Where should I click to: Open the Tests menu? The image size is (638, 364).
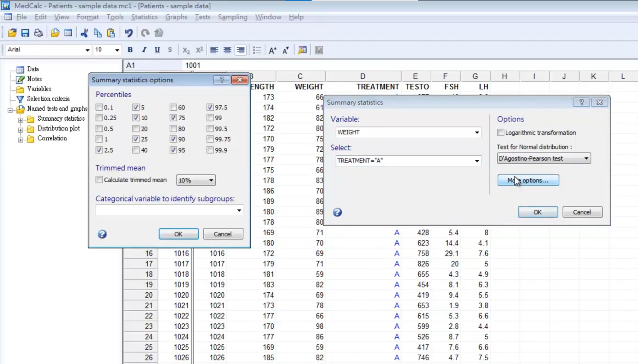click(x=203, y=17)
